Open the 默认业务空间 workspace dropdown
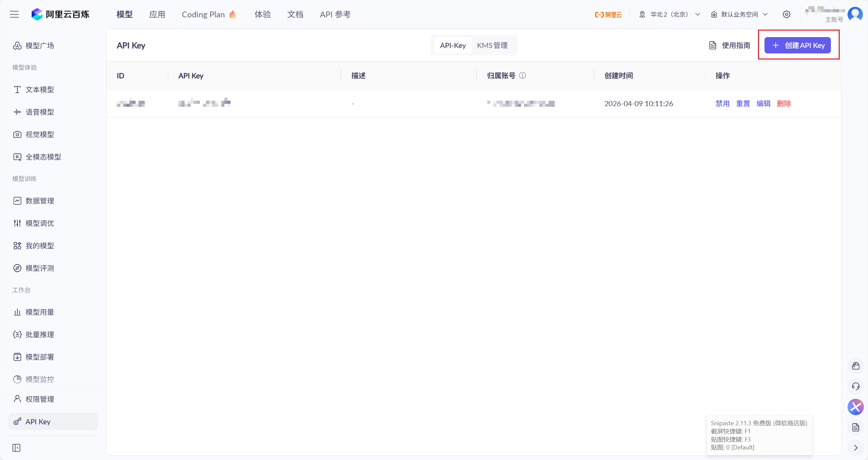This screenshot has height=460, width=868. [x=739, y=14]
